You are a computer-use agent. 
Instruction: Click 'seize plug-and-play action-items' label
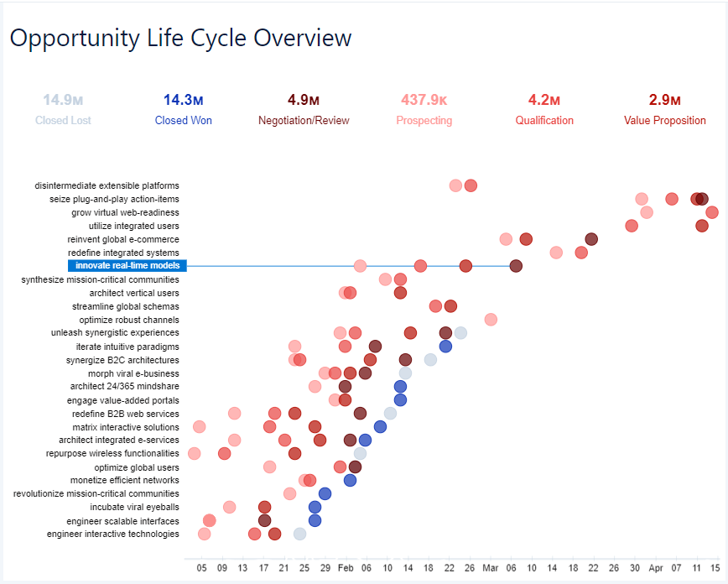pos(114,199)
